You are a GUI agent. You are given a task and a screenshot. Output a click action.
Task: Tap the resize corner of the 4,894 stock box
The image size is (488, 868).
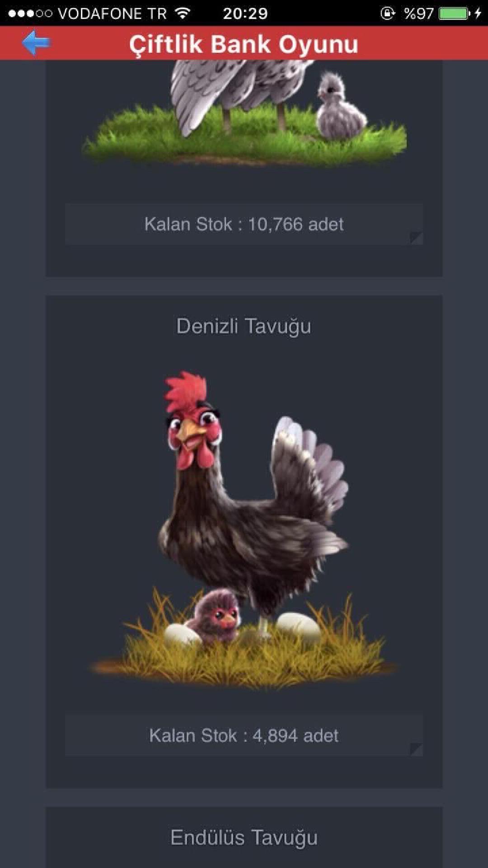click(x=416, y=749)
